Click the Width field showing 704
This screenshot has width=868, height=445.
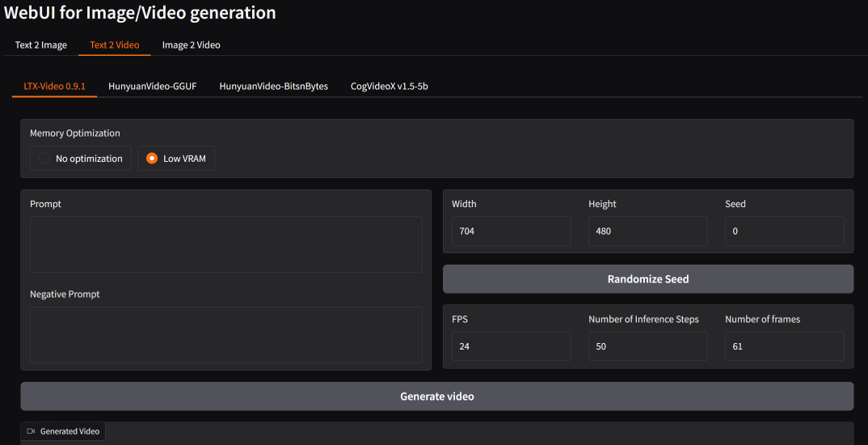coord(512,231)
